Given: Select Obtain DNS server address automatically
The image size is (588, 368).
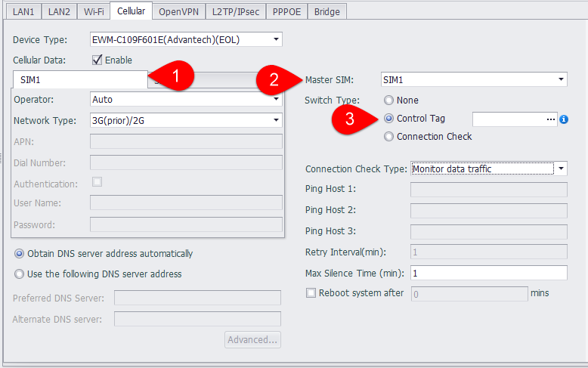Looking at the screenshot, I should (20, 254).
